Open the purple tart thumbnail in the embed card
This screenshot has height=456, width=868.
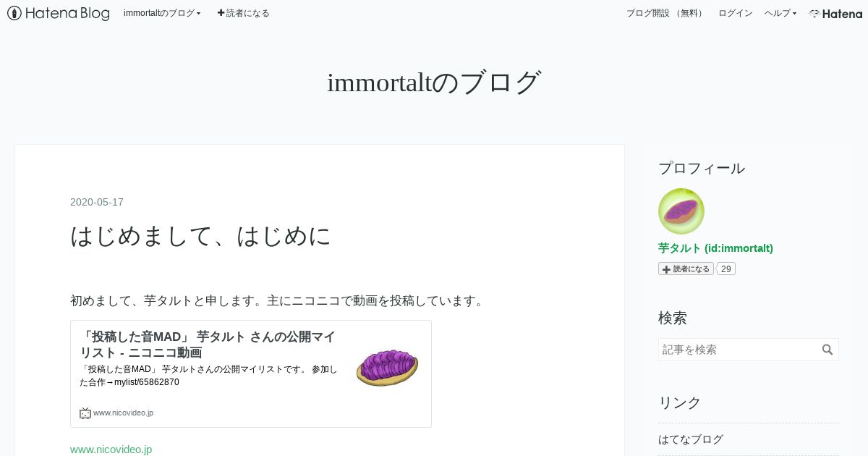tap(387, 367)
